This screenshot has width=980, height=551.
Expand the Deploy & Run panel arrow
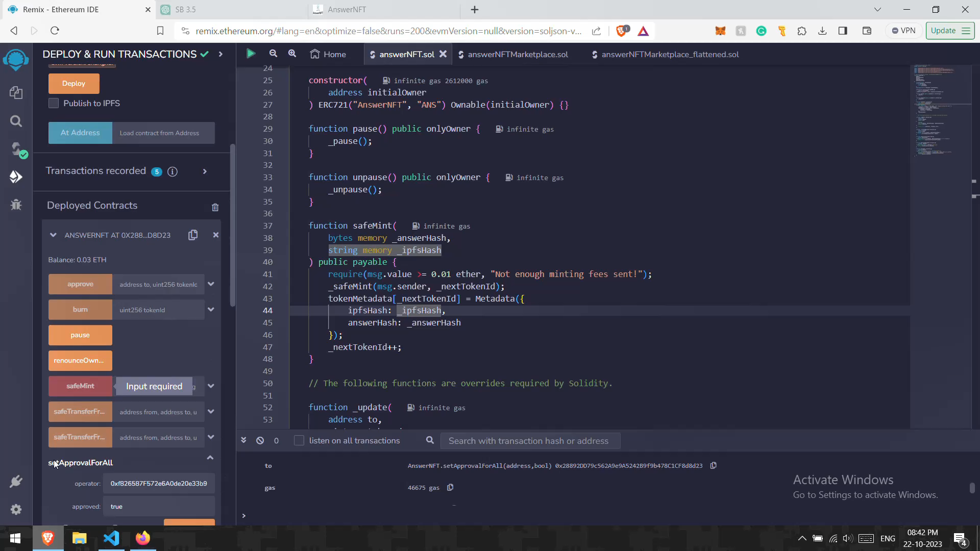tap(220, 54)
